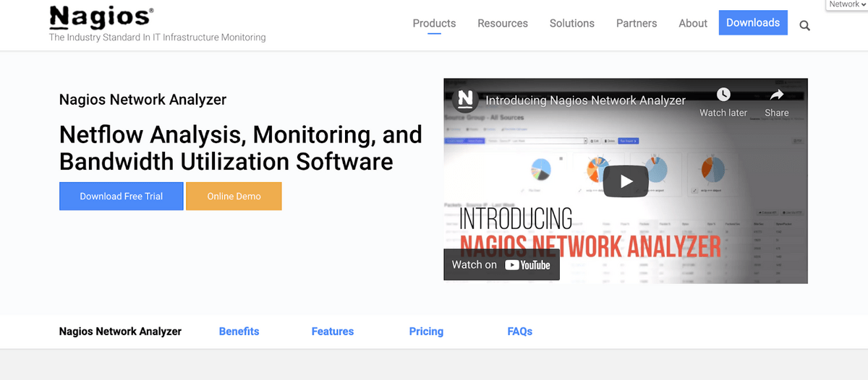Click the Share arrow icon
Viewport: 868px width, 380px height.
point(777,95)
